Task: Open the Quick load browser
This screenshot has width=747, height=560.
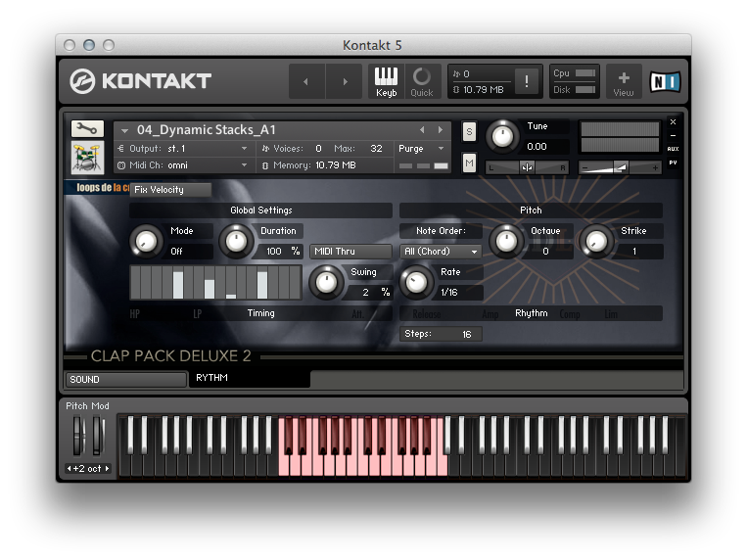Action: (x=422, y=82)
